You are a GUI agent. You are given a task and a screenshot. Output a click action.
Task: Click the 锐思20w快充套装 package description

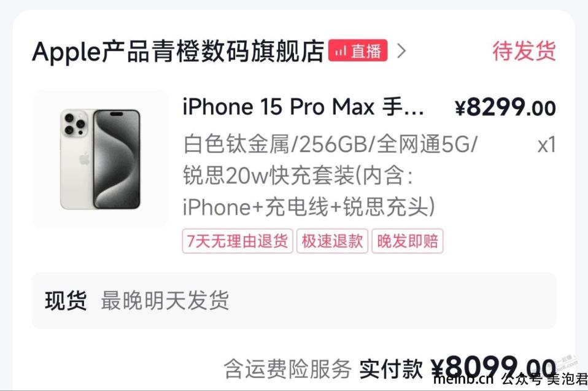tap(268, 176)
